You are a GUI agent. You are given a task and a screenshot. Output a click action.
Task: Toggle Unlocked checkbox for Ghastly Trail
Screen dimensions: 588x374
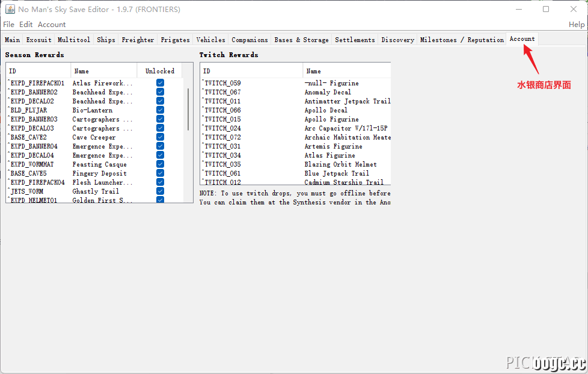[160, 191]
